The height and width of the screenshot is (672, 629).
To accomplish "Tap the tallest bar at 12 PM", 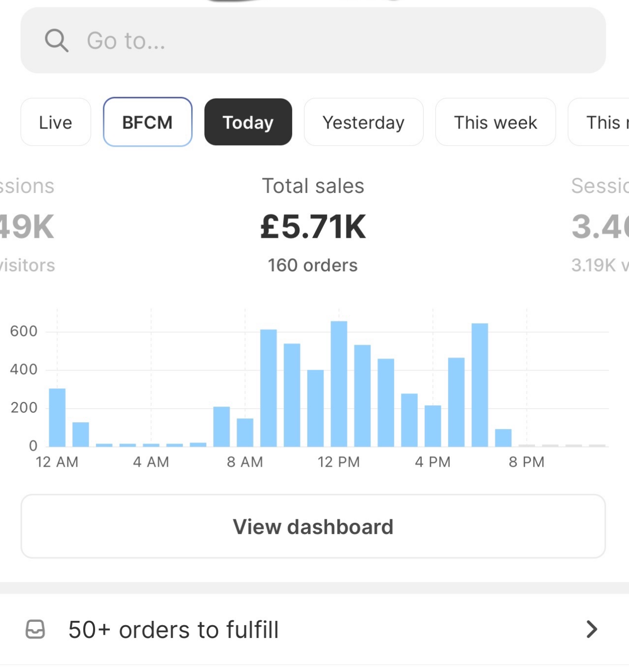I will click(x=339, y=384).
